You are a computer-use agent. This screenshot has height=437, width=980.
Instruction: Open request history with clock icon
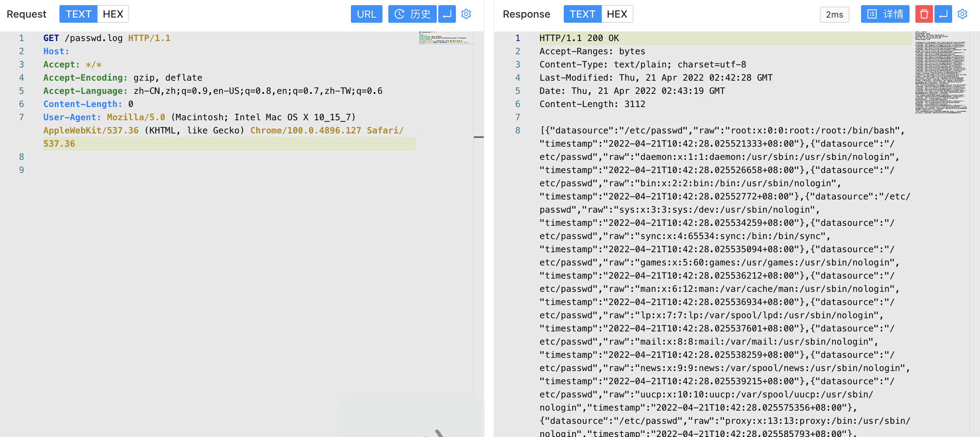click(412, 14)
